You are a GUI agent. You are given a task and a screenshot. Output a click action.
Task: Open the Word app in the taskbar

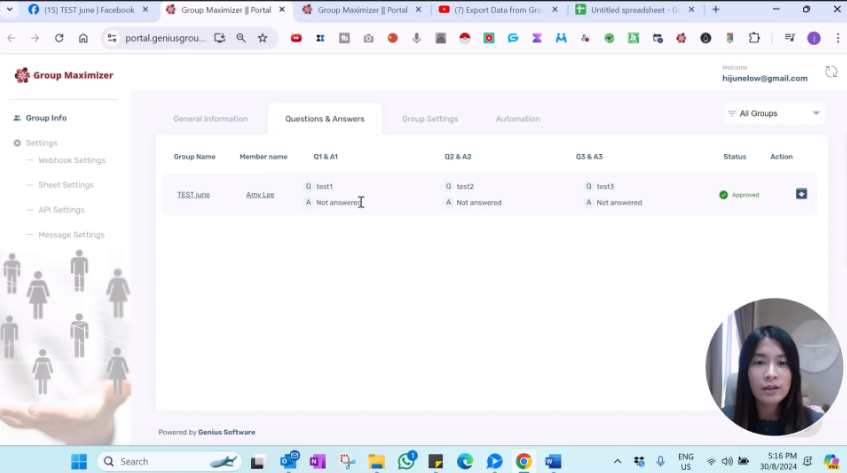coord(553,461)
